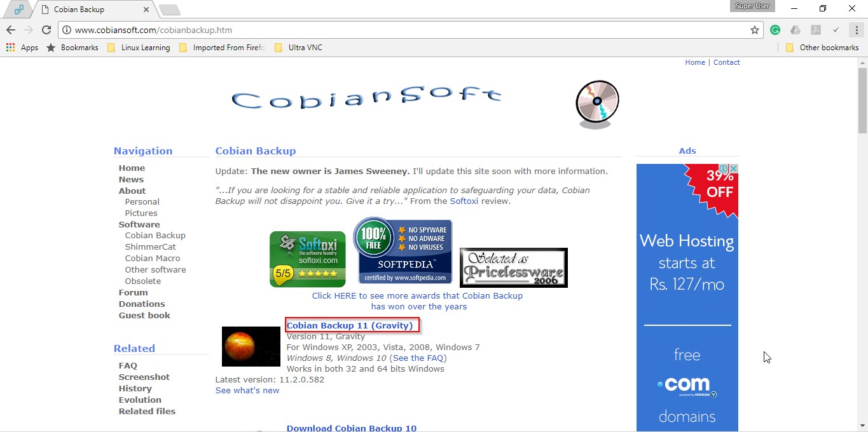Expand the Other bookmarks folder
The image size is (868, 432).
pos(822,48)
